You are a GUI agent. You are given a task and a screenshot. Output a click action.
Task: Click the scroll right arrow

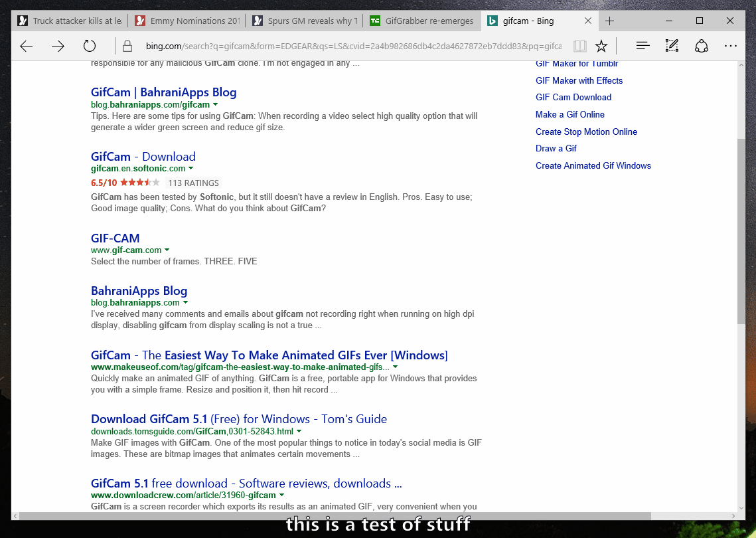click(734, 516)
